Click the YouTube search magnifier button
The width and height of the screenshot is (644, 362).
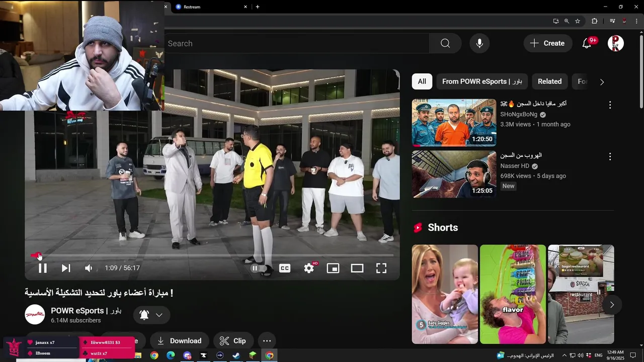pos(445,43)
